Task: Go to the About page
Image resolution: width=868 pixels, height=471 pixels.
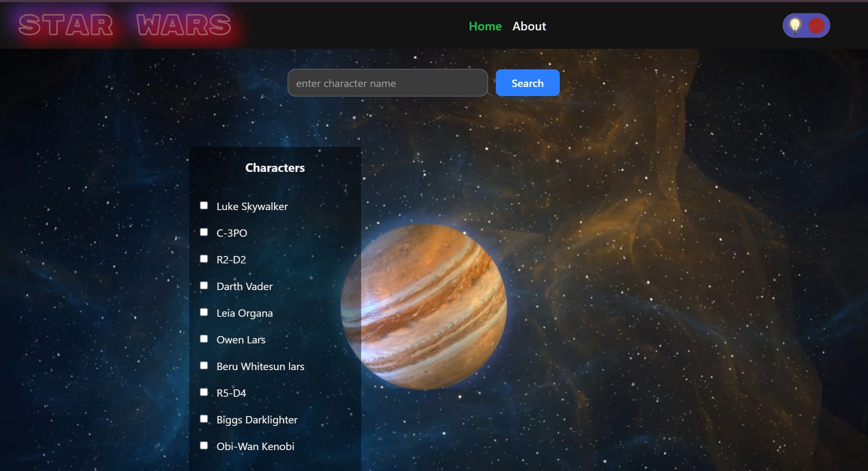Action: tap(529, 26)
